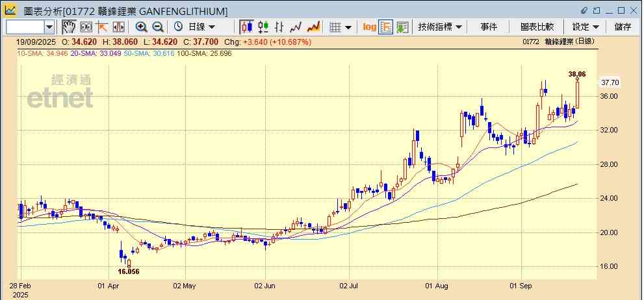Click the 02 Jun date axis label
Image resolution: width=644 pixels, height=300 pixels.
click(x=266, y=286)
